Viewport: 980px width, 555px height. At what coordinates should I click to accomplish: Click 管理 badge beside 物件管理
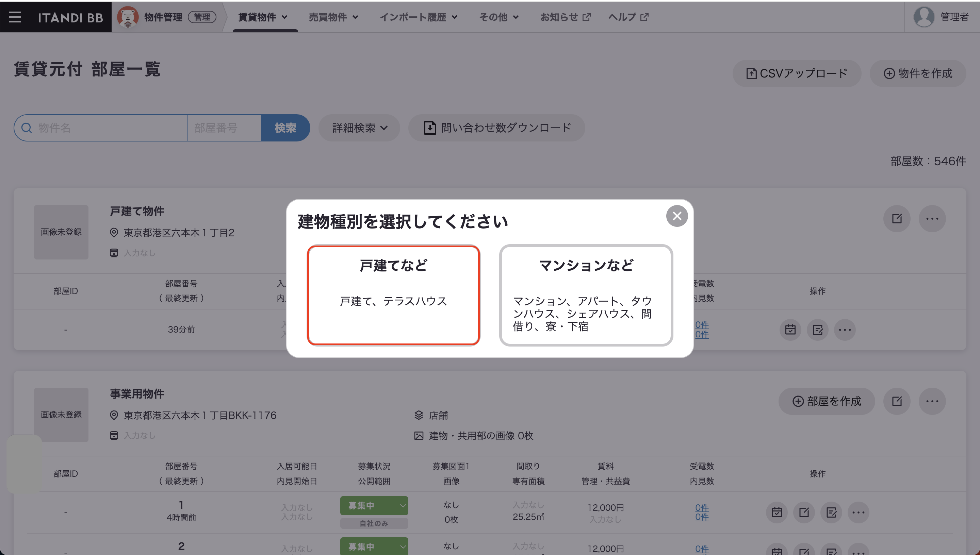click(x=202, y=17)
